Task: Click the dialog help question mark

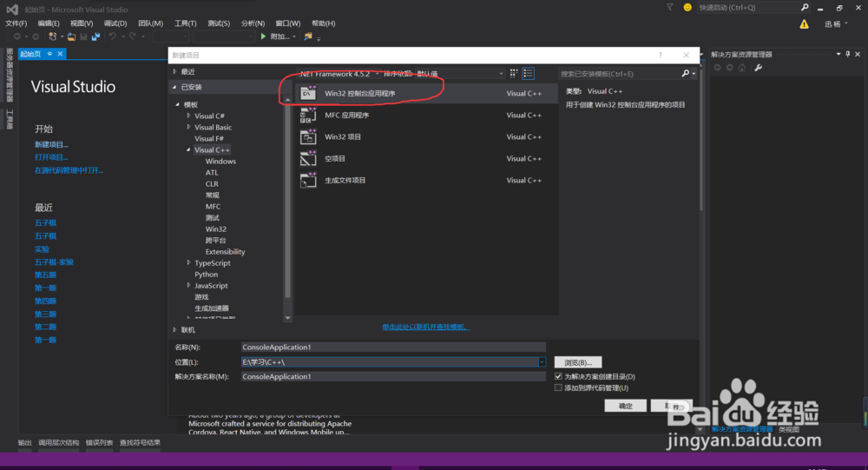Action: 661,55
